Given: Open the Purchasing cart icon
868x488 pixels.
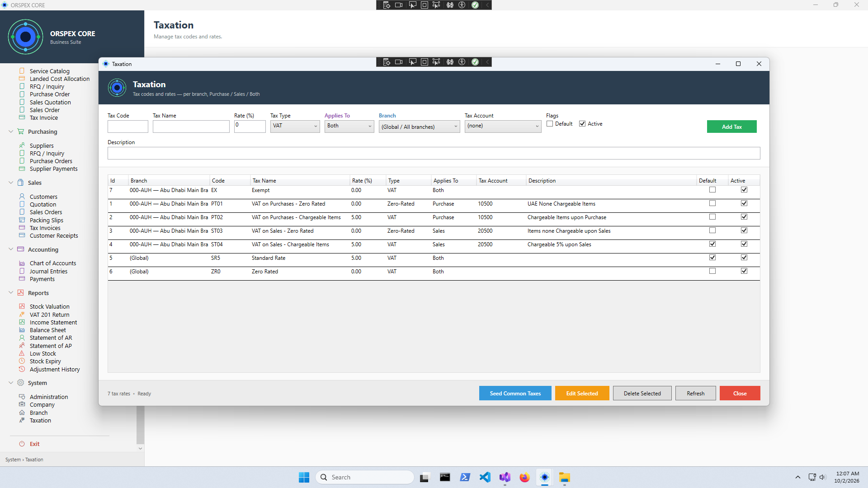Looking at the screenshot, I should [20, 131].
